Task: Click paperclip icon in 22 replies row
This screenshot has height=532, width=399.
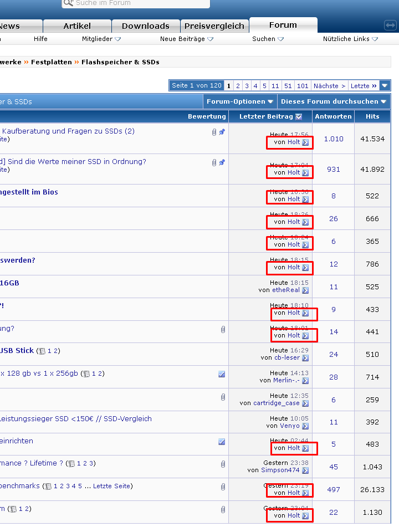Action: [x=223, y=509]
